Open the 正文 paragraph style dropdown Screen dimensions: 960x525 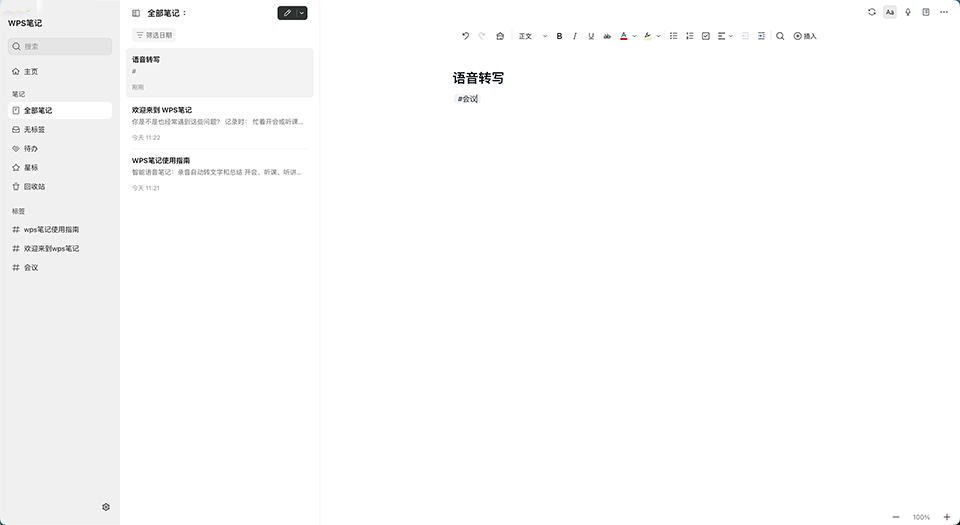(x=532, y=36)
